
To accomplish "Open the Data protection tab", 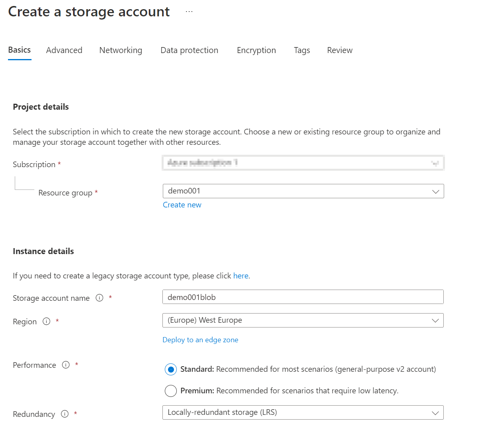I will (189, 50).
